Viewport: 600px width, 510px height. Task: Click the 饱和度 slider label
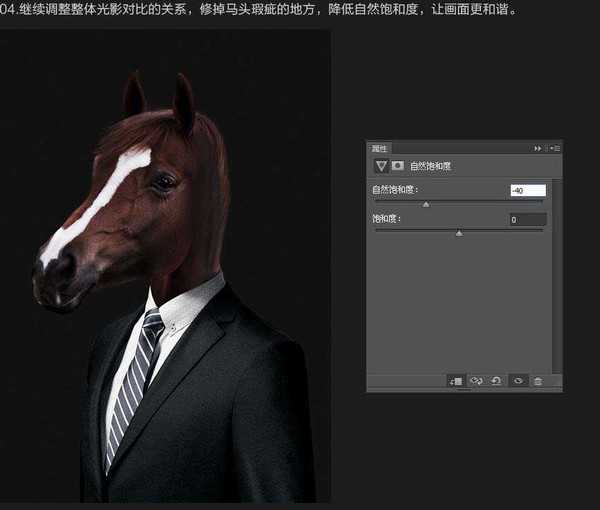(x=386, y=219)
